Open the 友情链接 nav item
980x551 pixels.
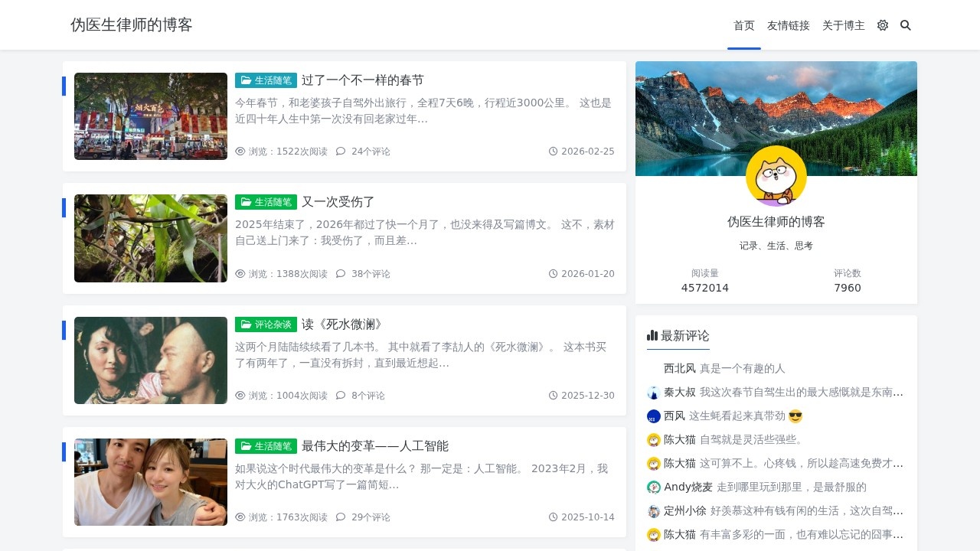click(x=789, y=25)
